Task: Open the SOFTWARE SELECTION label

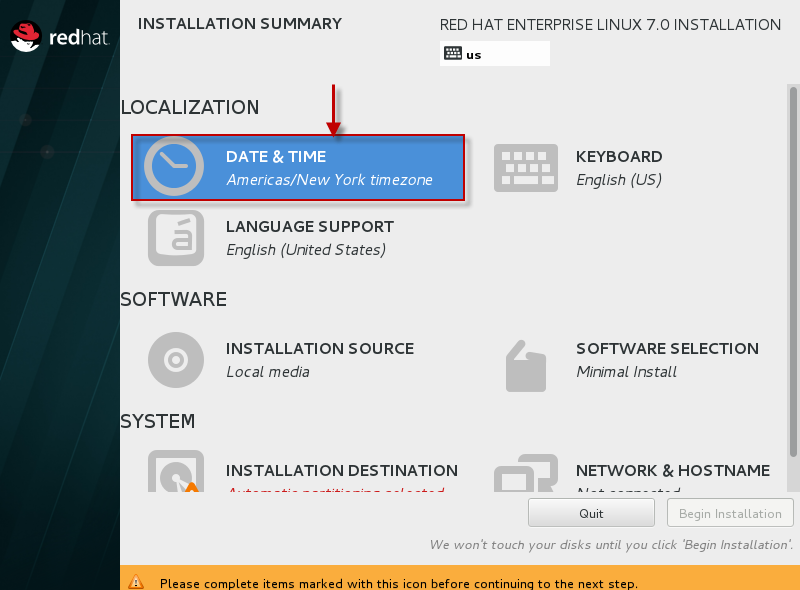Action: pos(667,349)
